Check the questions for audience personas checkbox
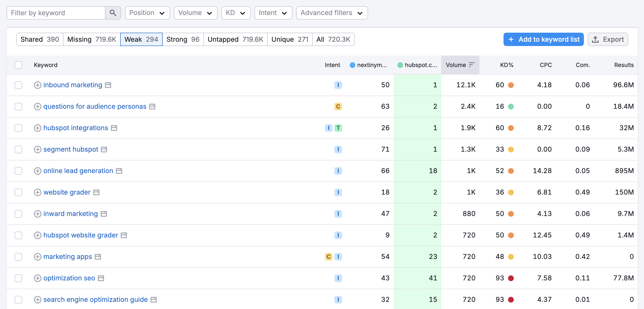644x309 pixels. (x=18, y=107)
